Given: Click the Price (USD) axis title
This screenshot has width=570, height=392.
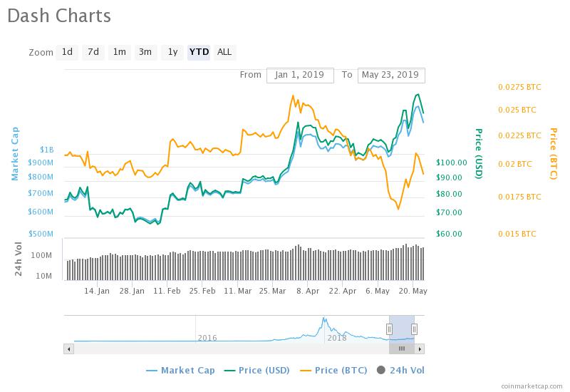Looking at the screenshot, I should click(x=479, y=153).
